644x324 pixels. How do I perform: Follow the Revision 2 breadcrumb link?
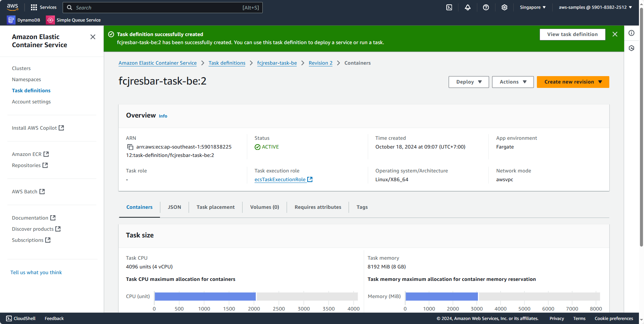point(321,63)
